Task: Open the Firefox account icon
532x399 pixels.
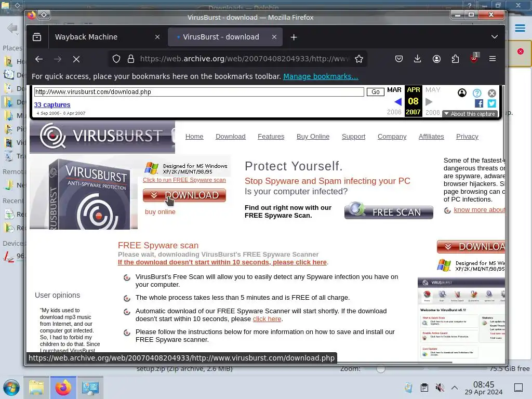Action: click(x=436, y=59)
